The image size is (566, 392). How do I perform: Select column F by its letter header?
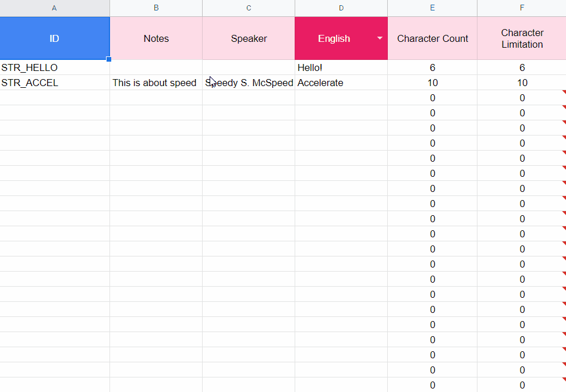coord(522,8)
